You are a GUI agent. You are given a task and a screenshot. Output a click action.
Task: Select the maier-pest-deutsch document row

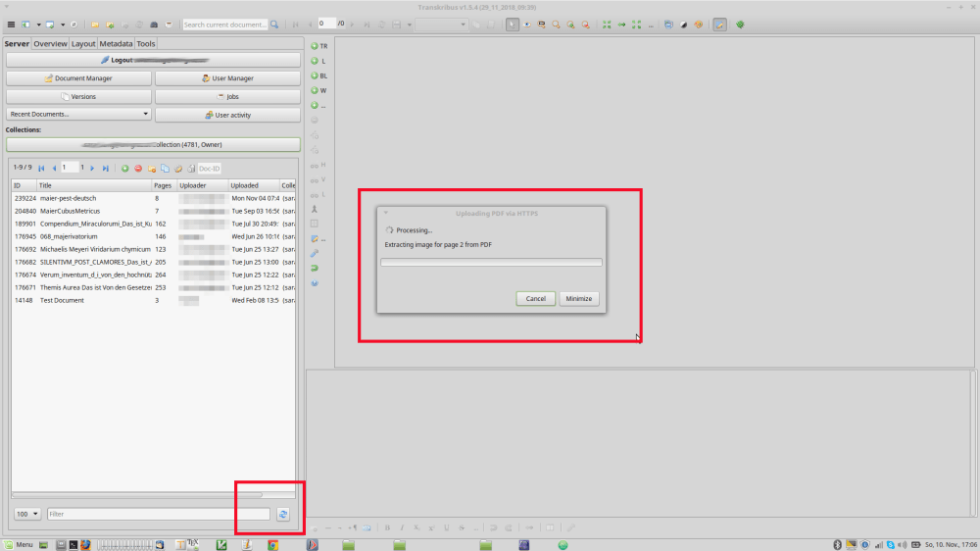point(153,198)
